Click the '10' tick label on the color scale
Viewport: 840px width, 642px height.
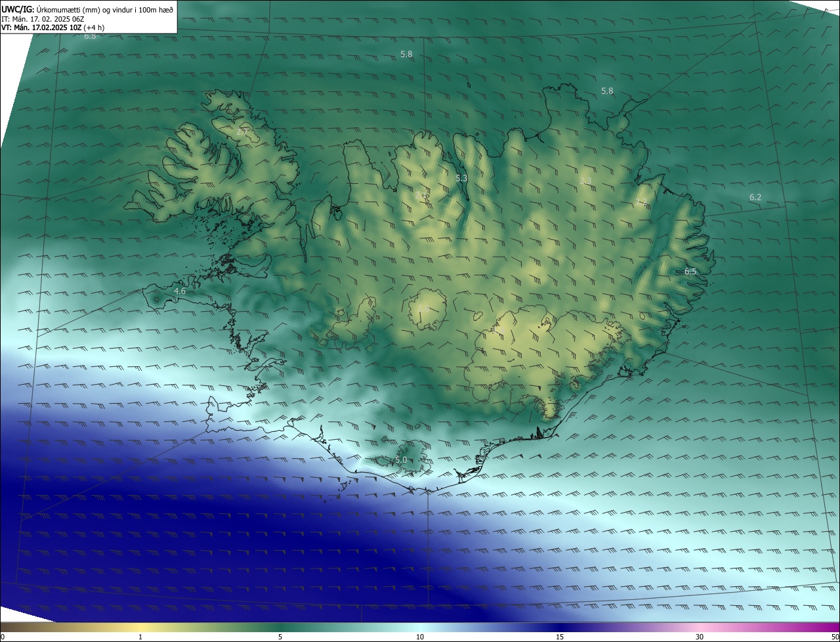(x=420, y=637)
